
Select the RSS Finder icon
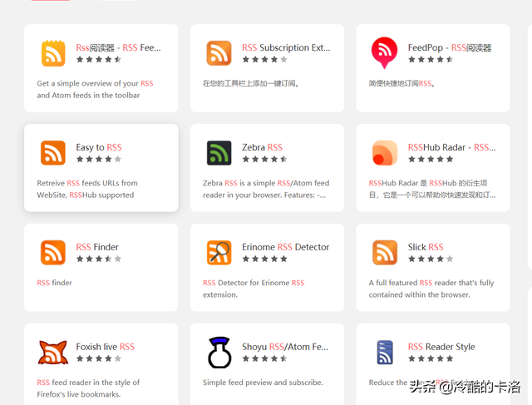click(53, 253)
